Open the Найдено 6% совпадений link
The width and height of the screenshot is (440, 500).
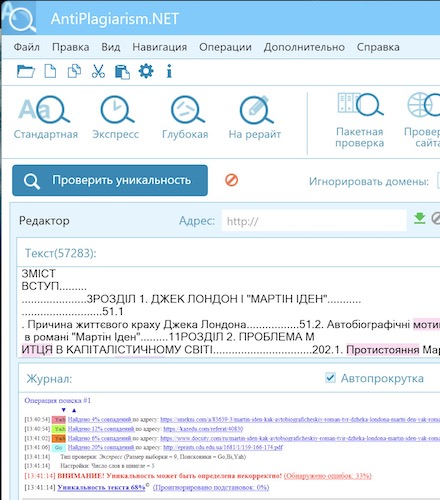point(99,438)
